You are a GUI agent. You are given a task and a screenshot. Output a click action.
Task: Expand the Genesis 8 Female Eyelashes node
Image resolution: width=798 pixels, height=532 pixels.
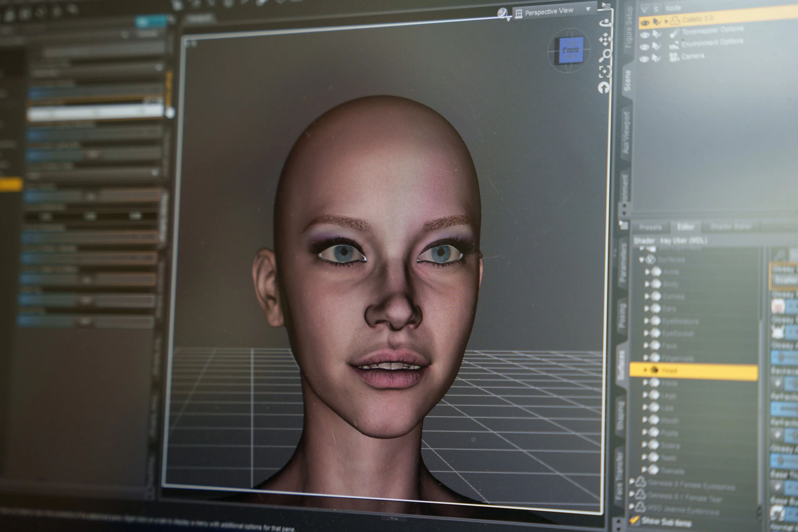tap(632, 481)
